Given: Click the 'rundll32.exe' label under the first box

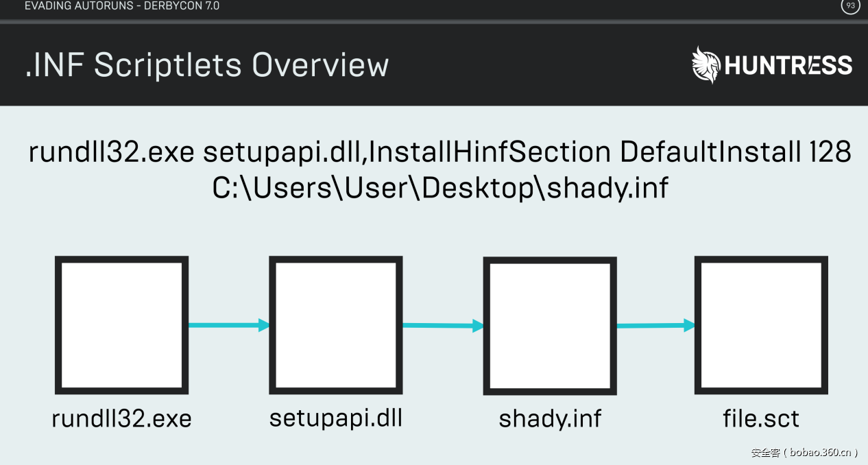Looking at the screenshot, I should [121, 418].
